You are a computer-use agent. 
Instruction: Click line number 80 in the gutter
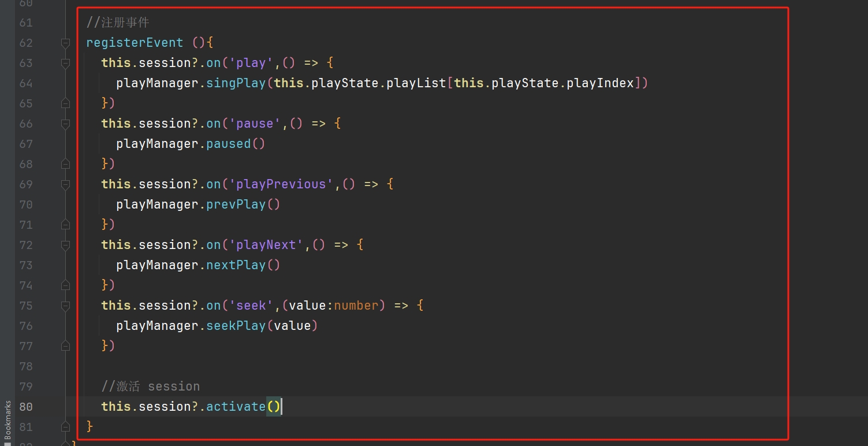point(25,407)
